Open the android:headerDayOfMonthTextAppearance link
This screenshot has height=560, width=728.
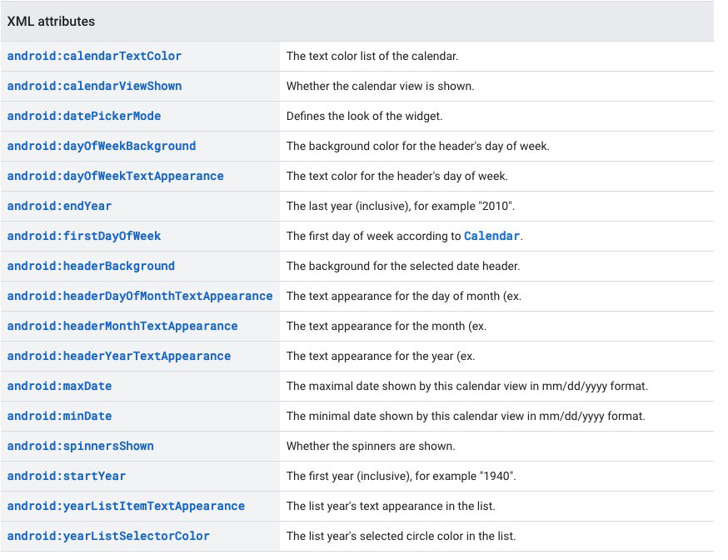140,297
